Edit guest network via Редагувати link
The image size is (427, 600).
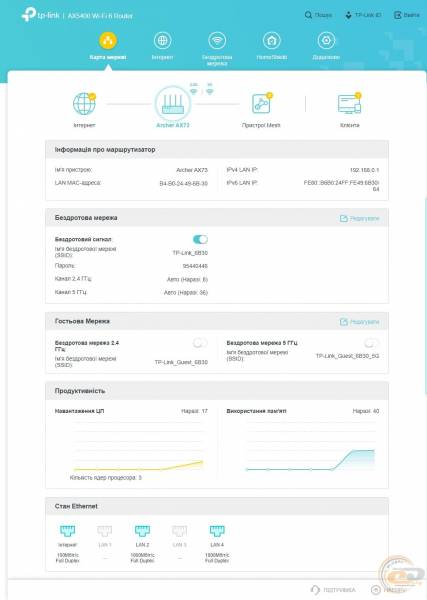tap(359, 322)
